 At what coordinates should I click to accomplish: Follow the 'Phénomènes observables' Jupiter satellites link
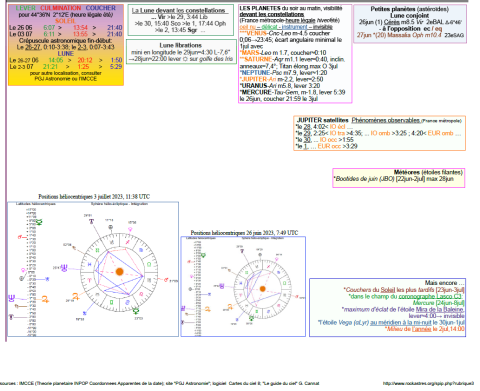click(386, 120)
